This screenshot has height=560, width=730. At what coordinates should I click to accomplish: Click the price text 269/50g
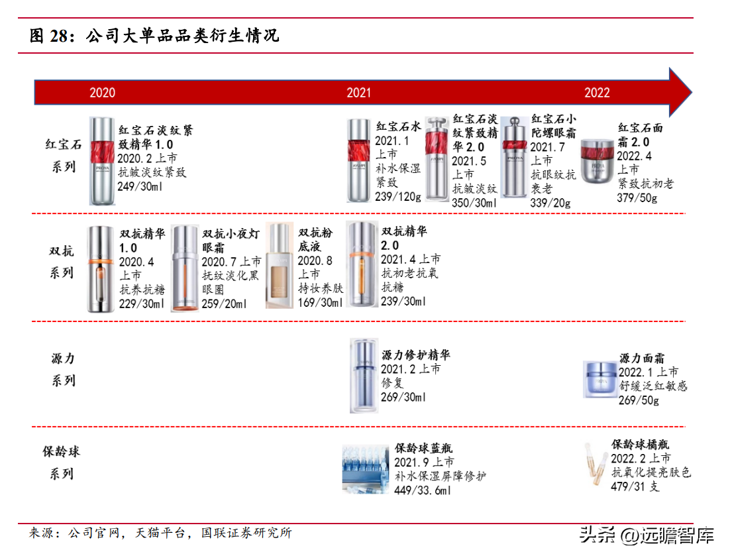point(639,400)
